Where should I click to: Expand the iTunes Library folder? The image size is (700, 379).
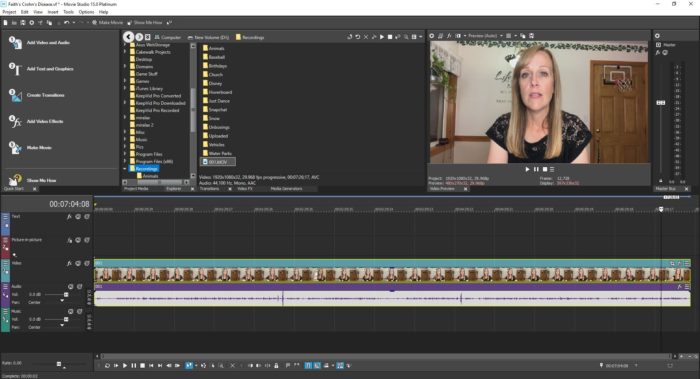click(x=125, y=88)
